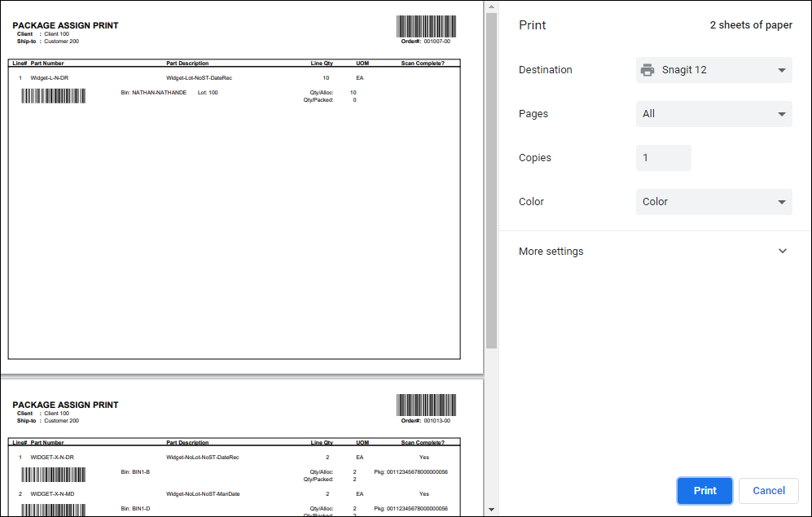Click the preview vertical scrollbar thumb
The width and height of the screenshot is (812, 517).
pyautogui.click(x=491, y=181)
